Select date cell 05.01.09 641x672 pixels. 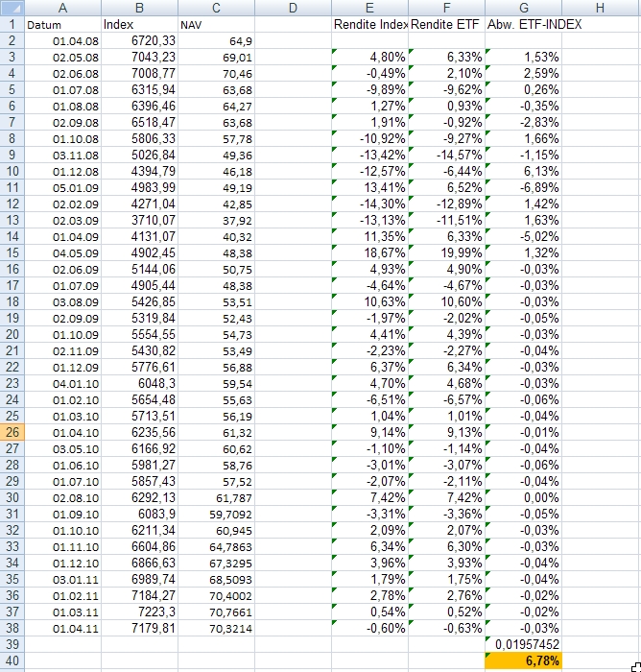(63, 187)
